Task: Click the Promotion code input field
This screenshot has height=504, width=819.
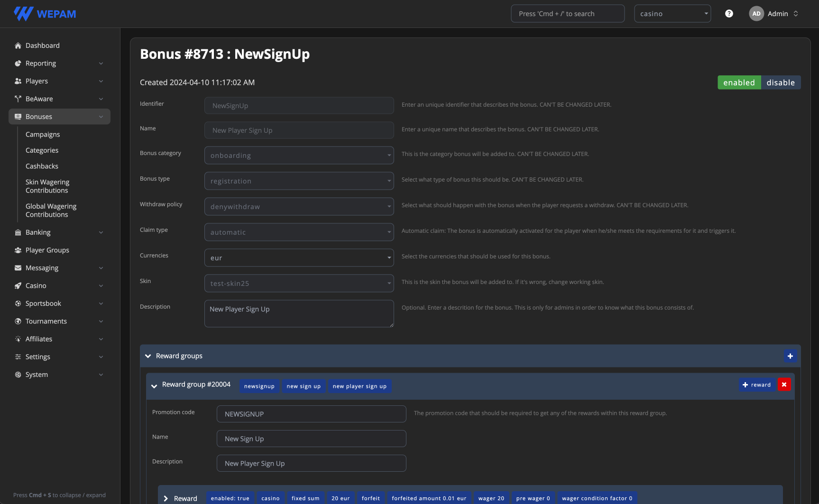Action: point(311,414)
